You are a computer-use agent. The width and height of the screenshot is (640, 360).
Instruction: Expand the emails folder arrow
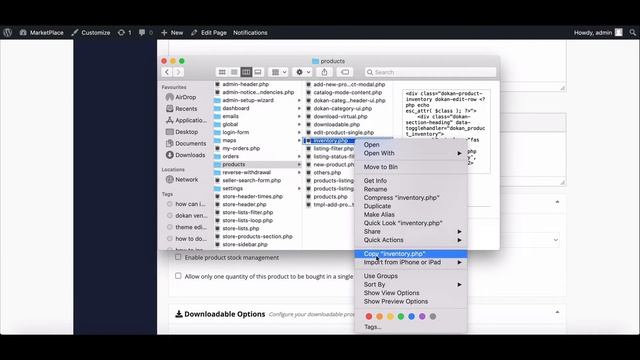(299, 116)
